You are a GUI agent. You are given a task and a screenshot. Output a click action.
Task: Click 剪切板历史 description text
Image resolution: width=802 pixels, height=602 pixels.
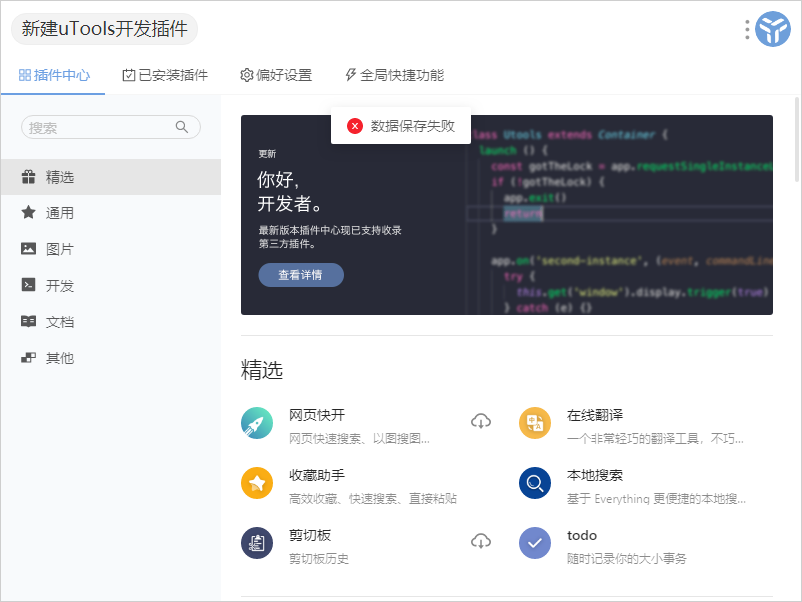319,559
